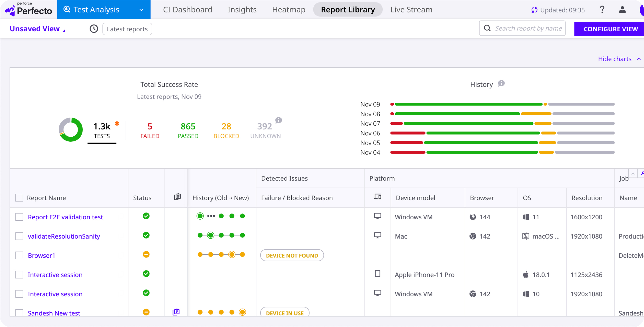
Task: Open the help question mark icon
Action: tap(602, 10)
